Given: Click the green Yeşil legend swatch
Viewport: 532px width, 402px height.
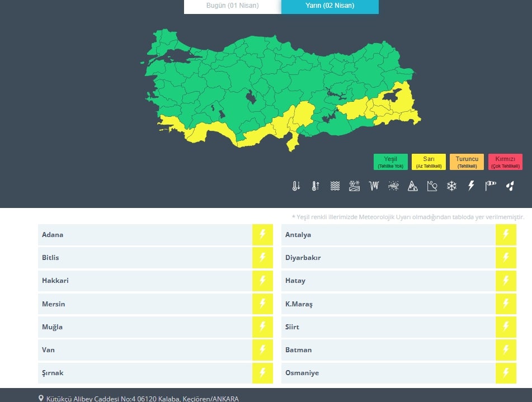Looking at the screenshot, I should coord(390,162).
